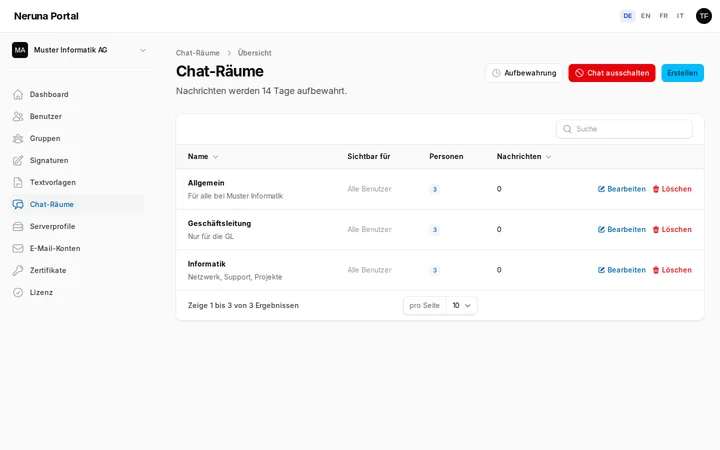Click the Personen column header
The height and width of the screenshot is (450, 720).
(446, 157)
